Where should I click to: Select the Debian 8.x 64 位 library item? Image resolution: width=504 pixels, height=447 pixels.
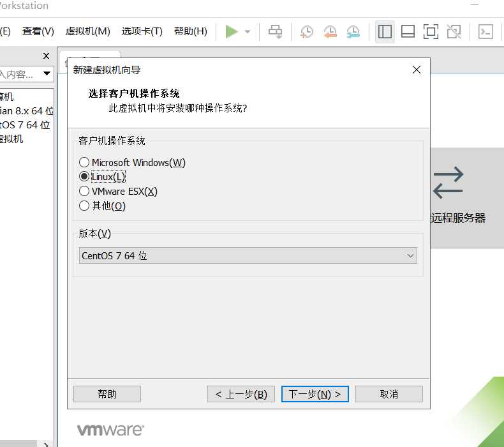[x=26, y=110]
